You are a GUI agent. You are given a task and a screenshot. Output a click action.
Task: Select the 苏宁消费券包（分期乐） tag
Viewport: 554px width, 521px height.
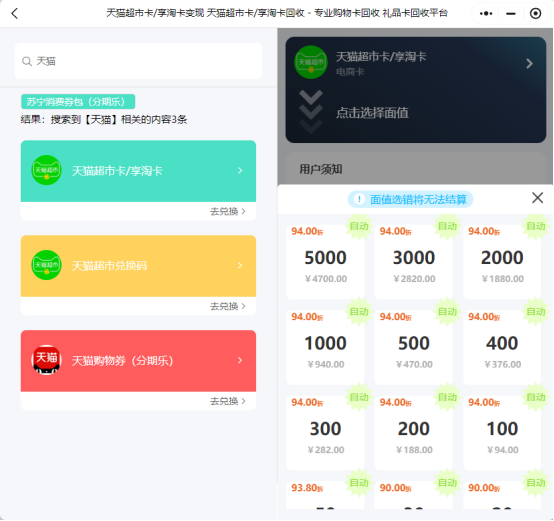pos(78,102)
